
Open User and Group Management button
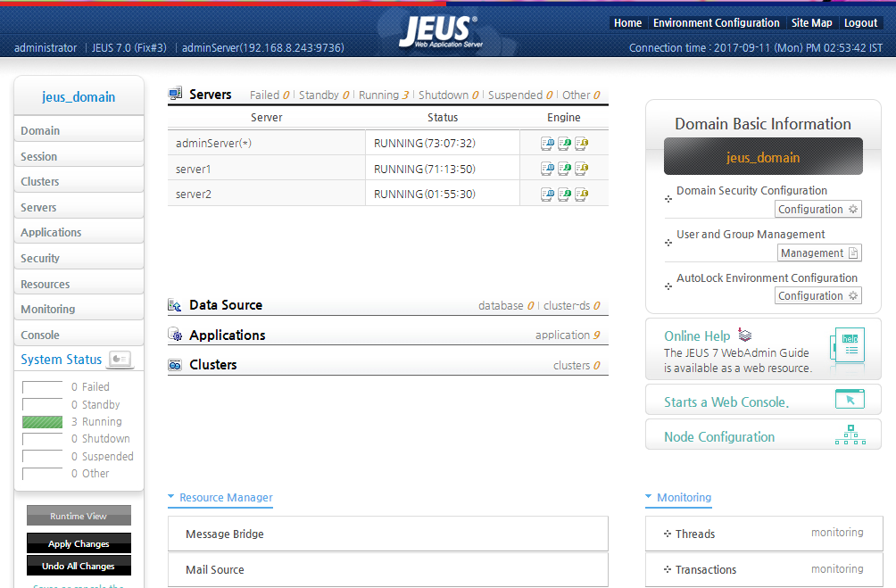pos(819,253)
